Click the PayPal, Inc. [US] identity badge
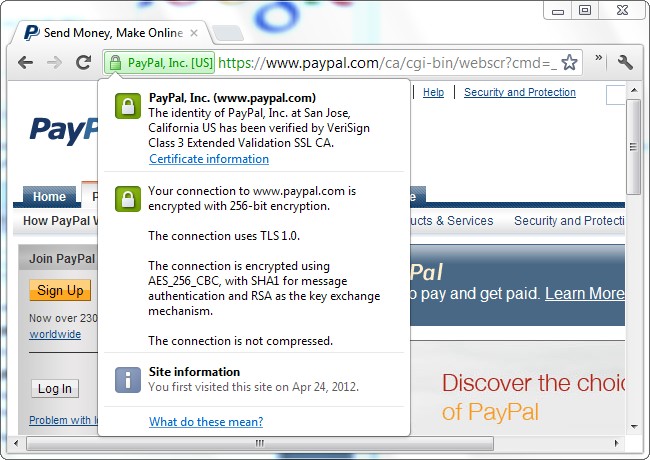The image size is (650, 460). tap(160, 63)
